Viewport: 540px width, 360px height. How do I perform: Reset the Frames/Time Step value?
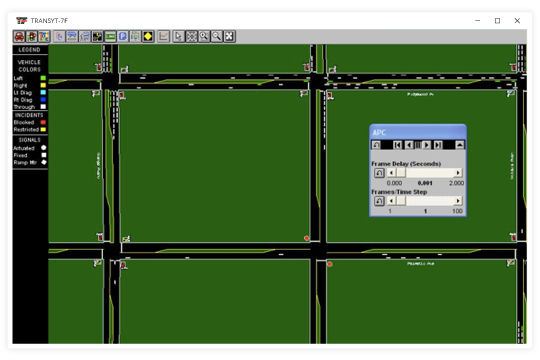(x=379, y=201)
